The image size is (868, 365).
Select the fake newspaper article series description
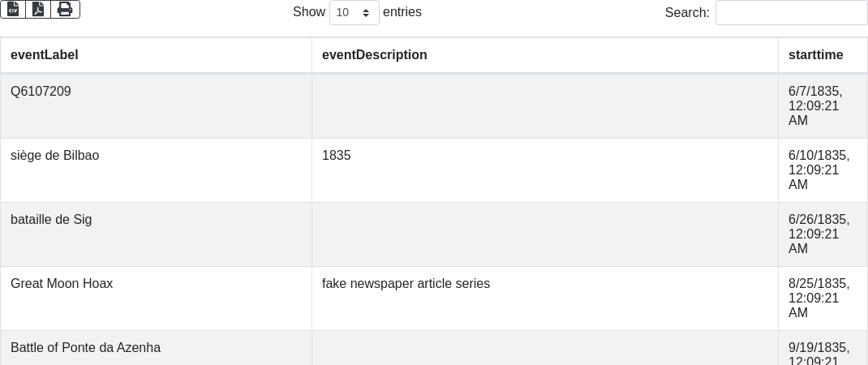[406, 284]
